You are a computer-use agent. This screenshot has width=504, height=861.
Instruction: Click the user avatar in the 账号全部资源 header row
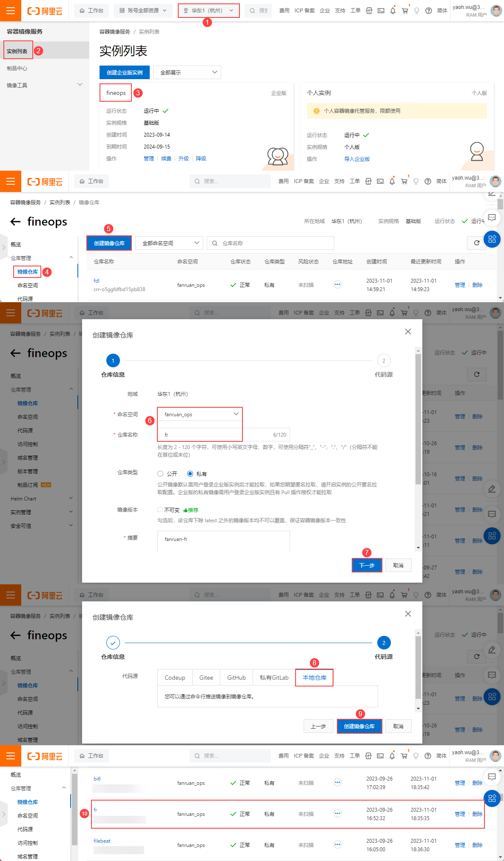[496, 11]
